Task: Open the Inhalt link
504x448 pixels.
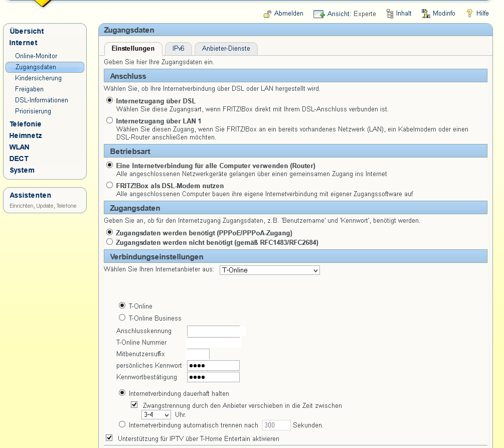Action: (x=404, y=13)
